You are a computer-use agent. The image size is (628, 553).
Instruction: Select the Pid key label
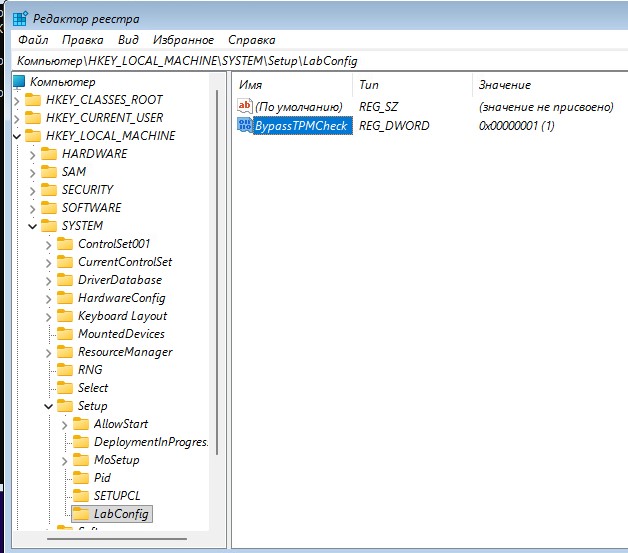pos(102,478)
